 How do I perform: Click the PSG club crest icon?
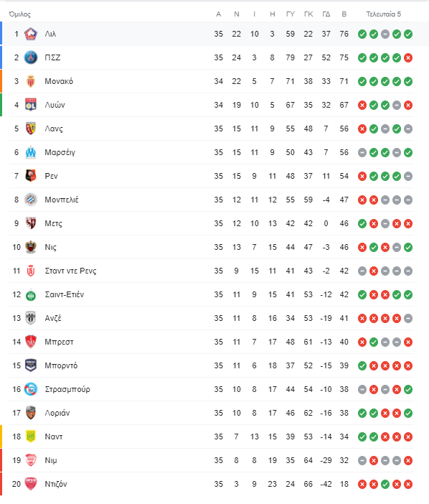pos(31,57)
